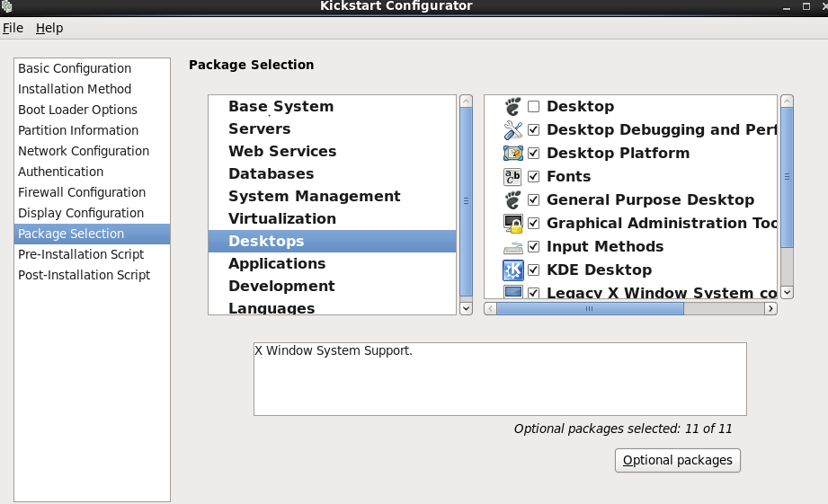The image size is (828, 504).
Task: Click the Legacy X Window System icon
Action: [x=512, y=292]
